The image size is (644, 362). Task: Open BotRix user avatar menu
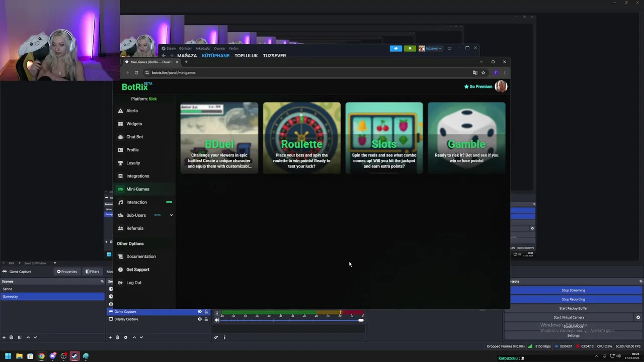pyautogui.click(x=501, y=86)
